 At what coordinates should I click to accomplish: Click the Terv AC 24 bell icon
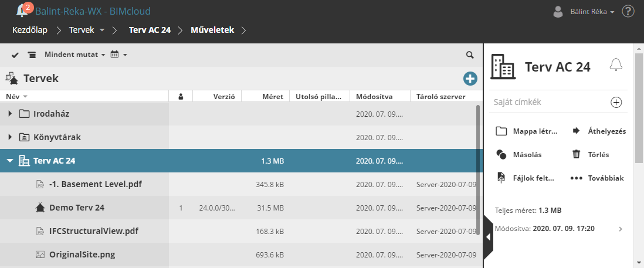coord(615,65)
